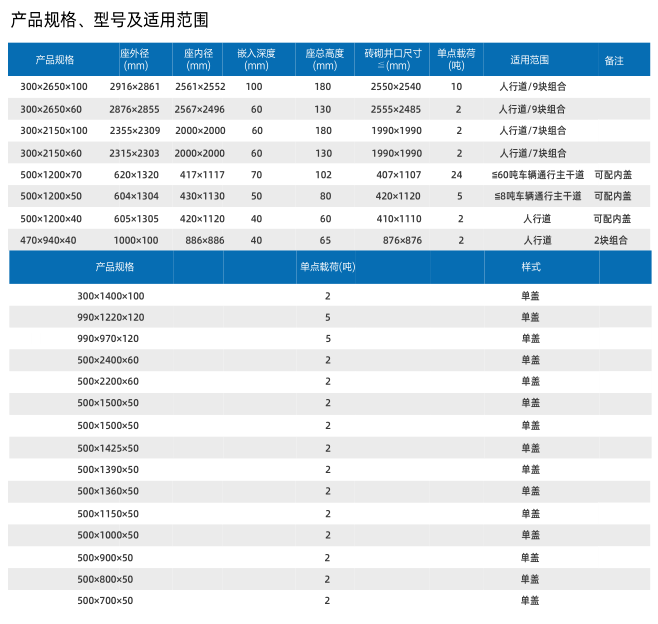The width and height of the screenshot is (658, 624).
Task: Click the 990×1220×120 spec row
Action: pos(111,317)
